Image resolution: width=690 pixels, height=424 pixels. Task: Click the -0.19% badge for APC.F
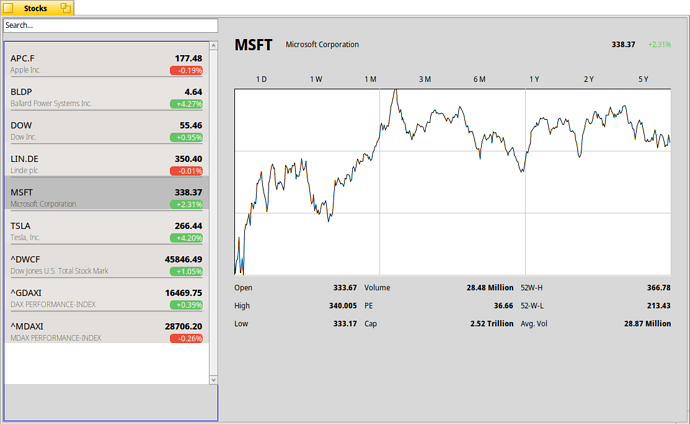pyautogui.click(x=187, y=70)
